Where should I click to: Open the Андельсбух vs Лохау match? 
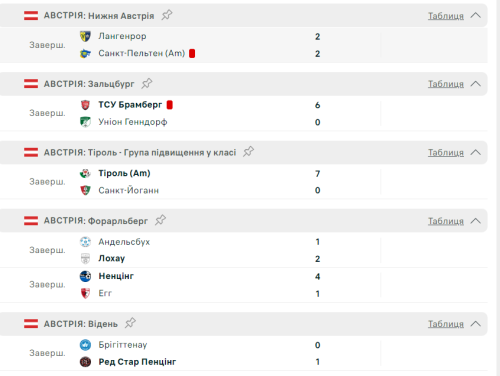[244, 250]
